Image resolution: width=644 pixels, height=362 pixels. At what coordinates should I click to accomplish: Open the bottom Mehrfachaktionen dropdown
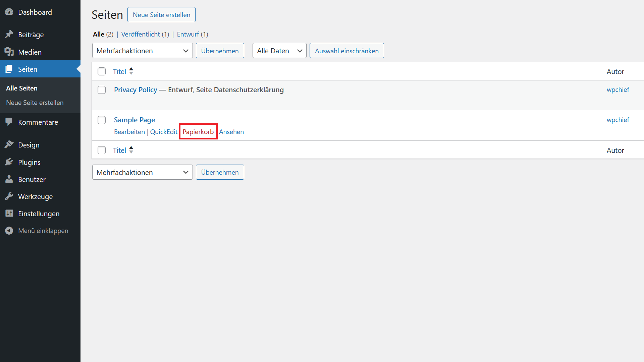pyautogui.click(x=143, y=172)
